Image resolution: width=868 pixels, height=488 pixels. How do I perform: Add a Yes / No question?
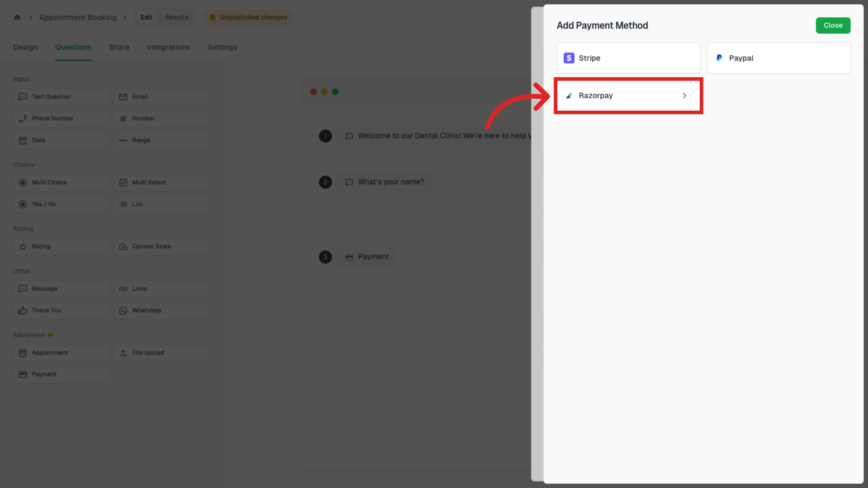coord(61,204)
